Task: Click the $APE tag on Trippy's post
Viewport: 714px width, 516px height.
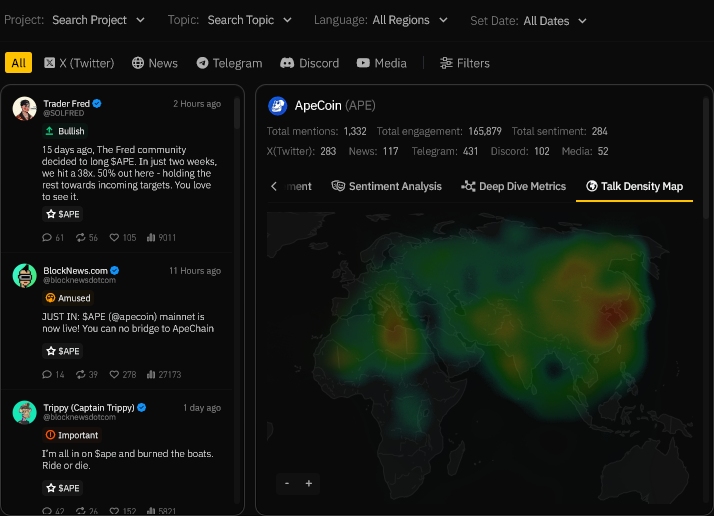Action: [63, 488]
